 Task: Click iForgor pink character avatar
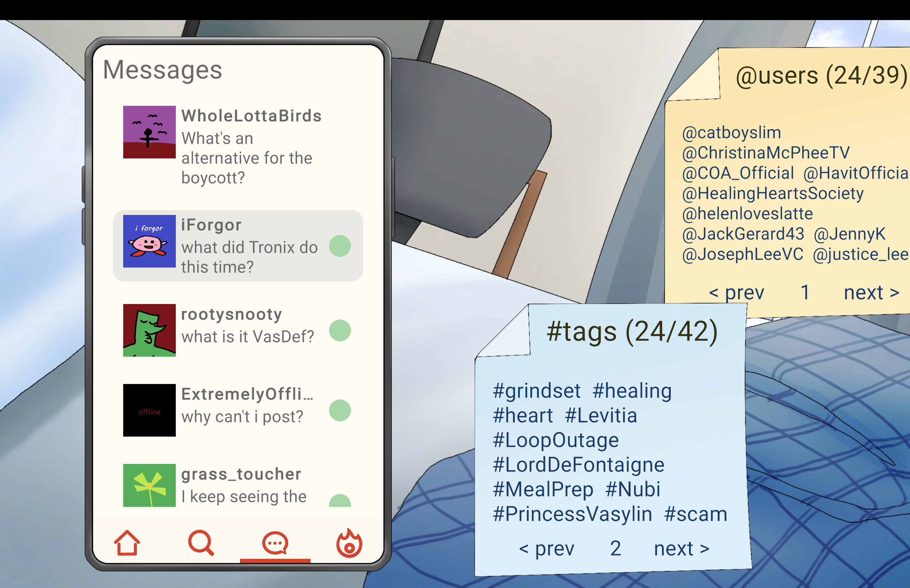pyautogui.click(x=149, y=241)
